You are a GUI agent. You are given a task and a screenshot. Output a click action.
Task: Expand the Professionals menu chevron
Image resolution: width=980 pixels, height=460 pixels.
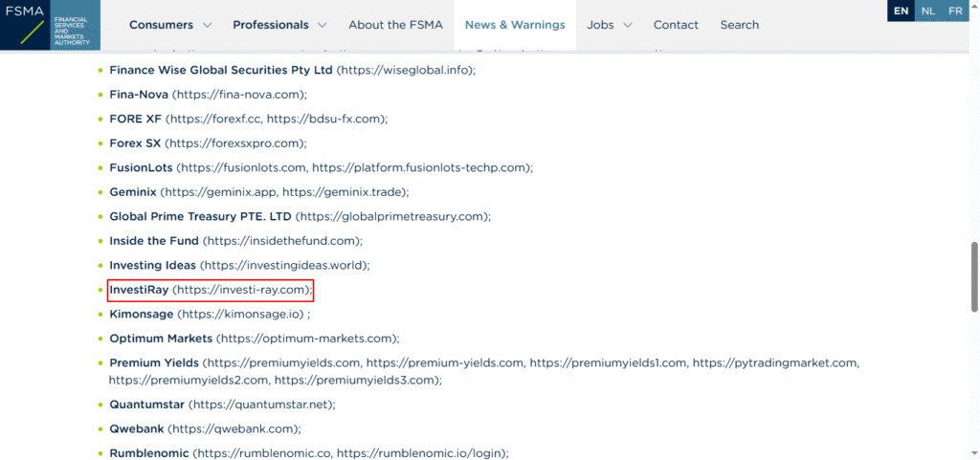(322, 25)
